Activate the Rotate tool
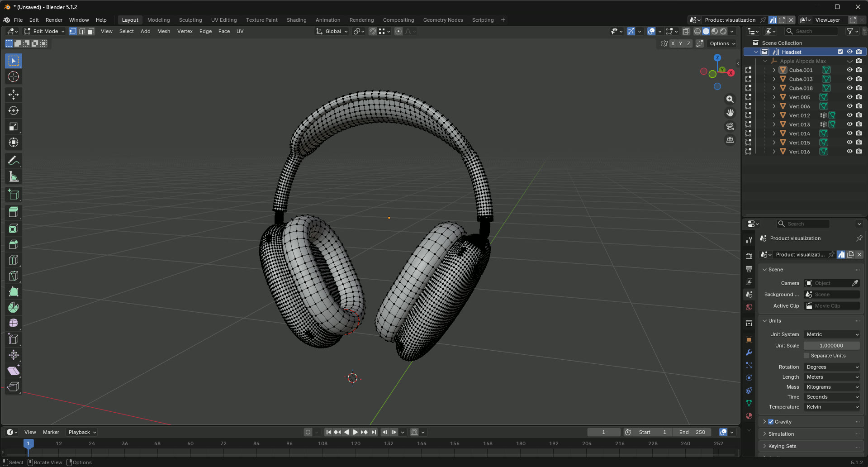 [14, 111]
